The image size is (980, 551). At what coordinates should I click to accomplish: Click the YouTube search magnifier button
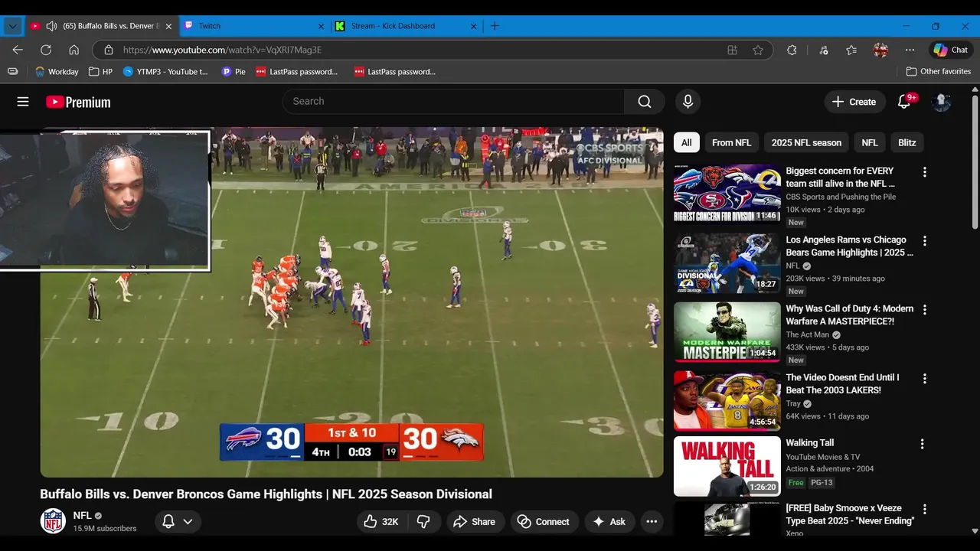[x=645, y=102]
